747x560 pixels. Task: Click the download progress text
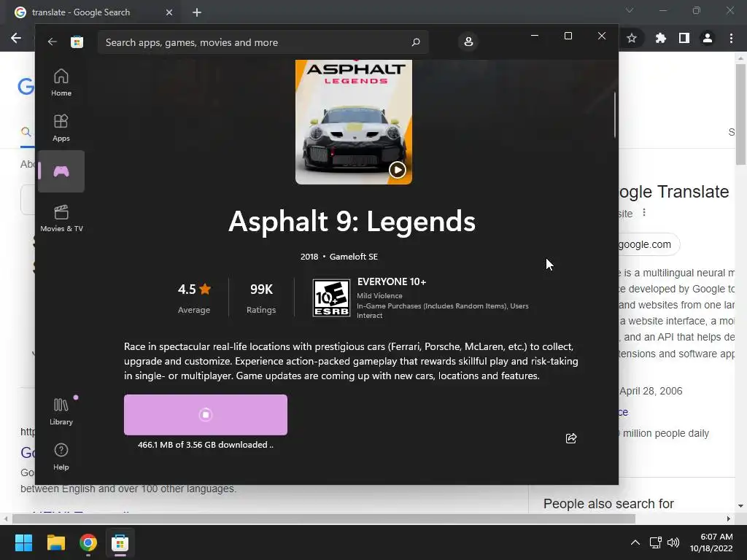click(x=205, y=445)
